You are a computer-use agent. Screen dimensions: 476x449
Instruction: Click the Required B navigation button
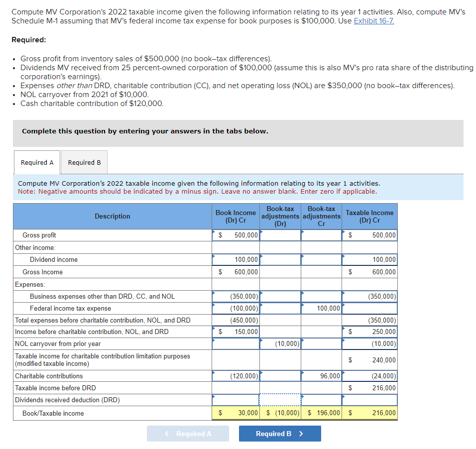coord(280,434)
